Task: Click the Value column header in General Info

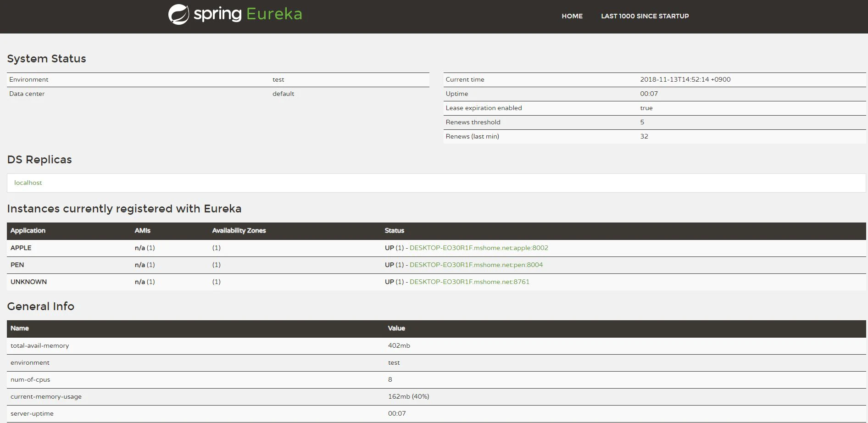Action: (x=396, y=328)
